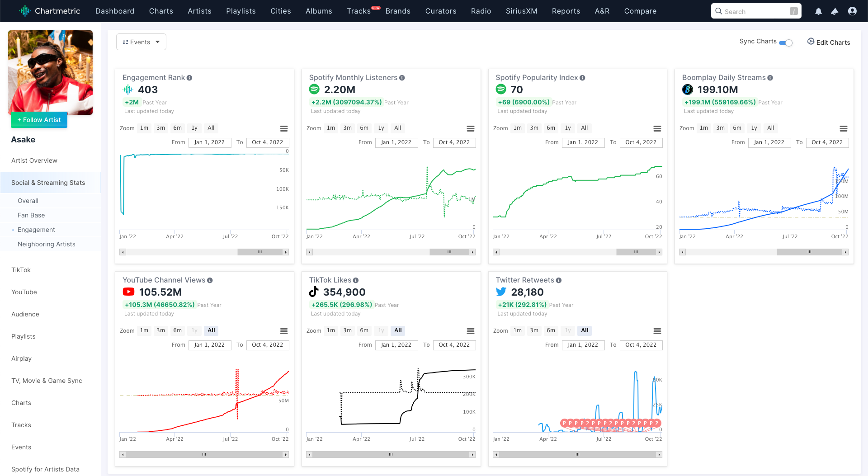Click the Search field in top bar
This screenshot has width=868, height=476.
[x=756, y=11]
